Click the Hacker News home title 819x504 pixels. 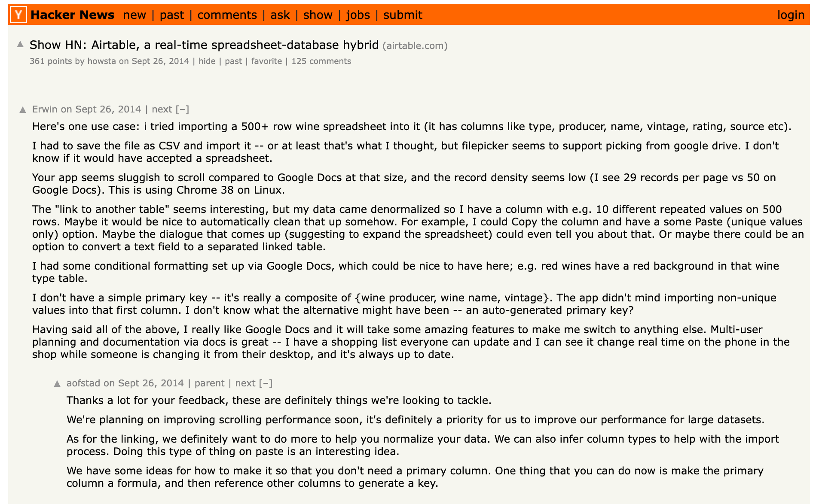pyautogui.click(x=73, y=15)
